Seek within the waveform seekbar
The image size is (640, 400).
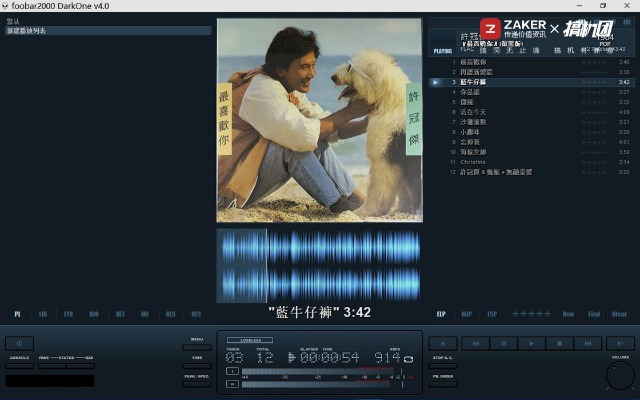(x=319, y=266)
